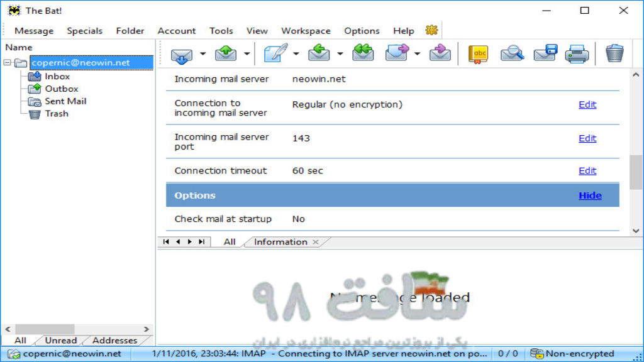This screenshot has height=362, width=644.
Task: Switch to the Addresses tab
Action: [114, 340]
